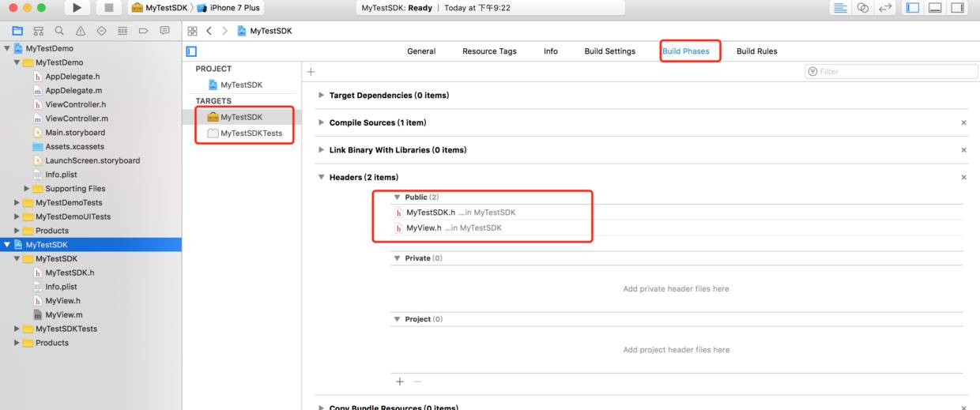Click the build phases Filter field

tap(891, 71)
